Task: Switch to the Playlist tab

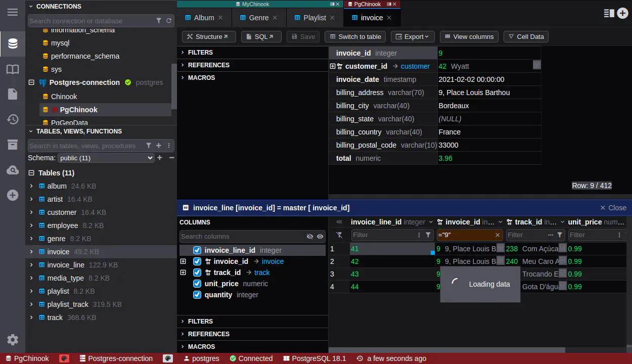Action: [314, 18]
